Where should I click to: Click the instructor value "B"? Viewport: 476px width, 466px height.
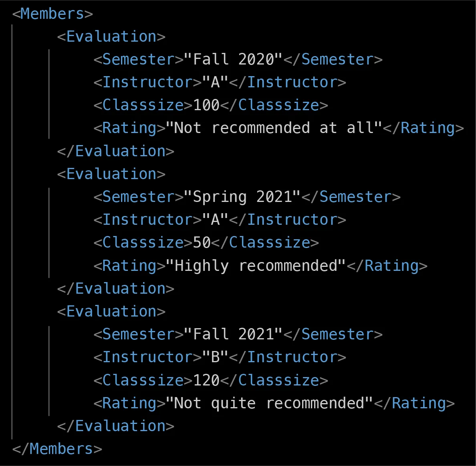click(215, 357)
